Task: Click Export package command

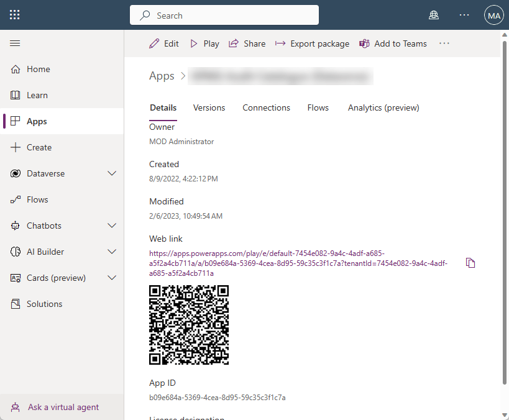Action: (x=312, y=43)
